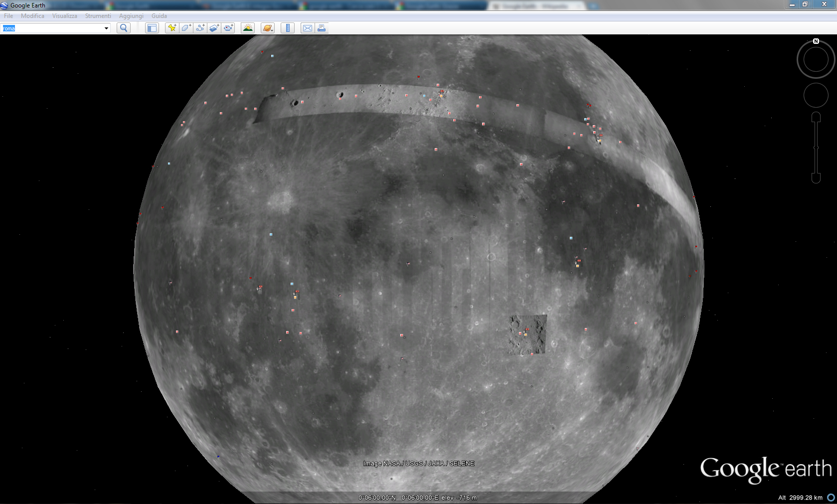The height and width of the screenshot is (504, 837).
Task: Open the Guida menu
Action: point(159,16)
